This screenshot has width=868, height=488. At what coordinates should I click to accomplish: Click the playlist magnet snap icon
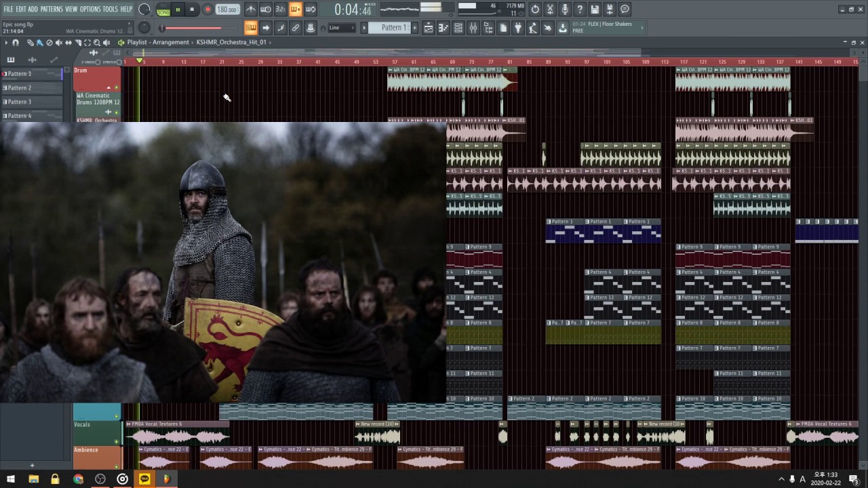[16, 43]
